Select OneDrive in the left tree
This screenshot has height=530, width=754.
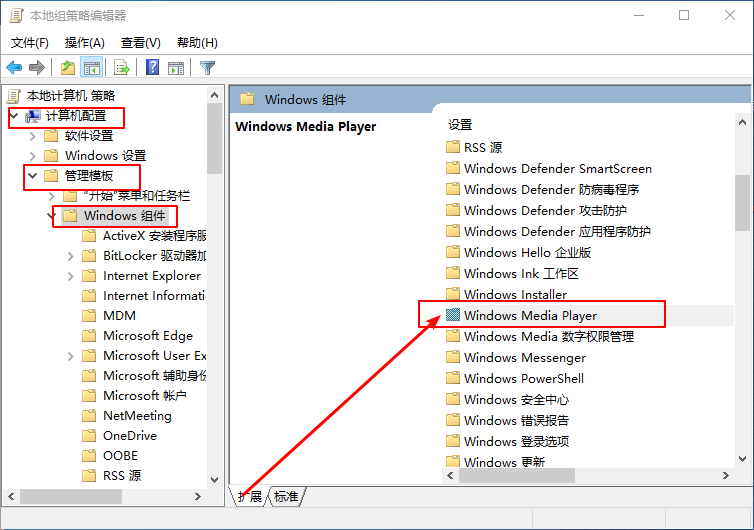coord(129,436)
